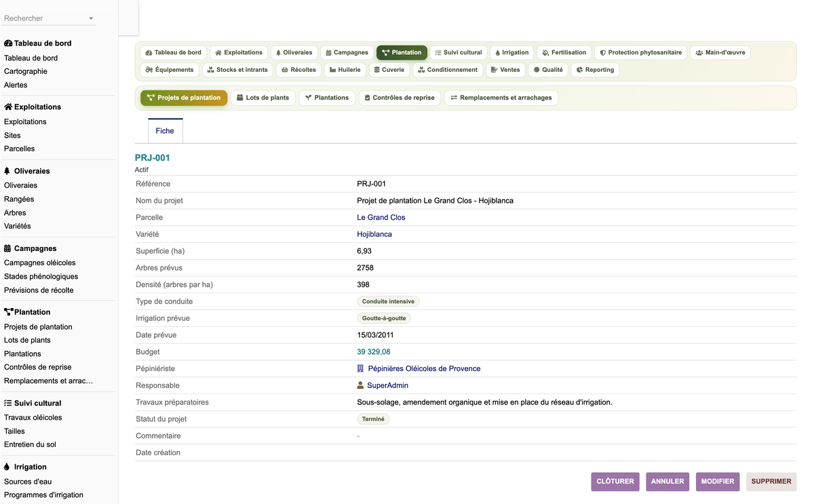
Task: Click the building icon beside Pépinières Oléicoles
Action: tap(360, 369)
